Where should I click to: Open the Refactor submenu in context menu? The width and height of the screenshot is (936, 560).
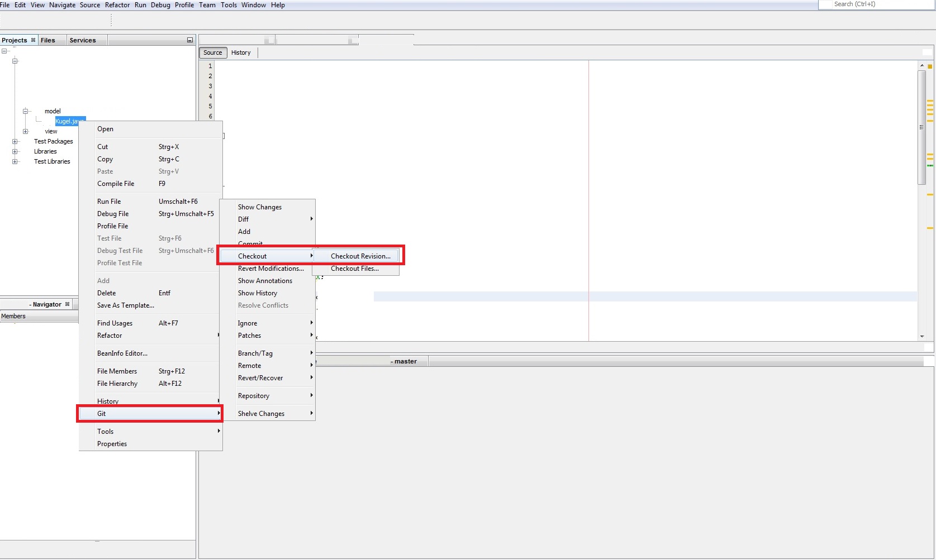(x=150, y=336)
